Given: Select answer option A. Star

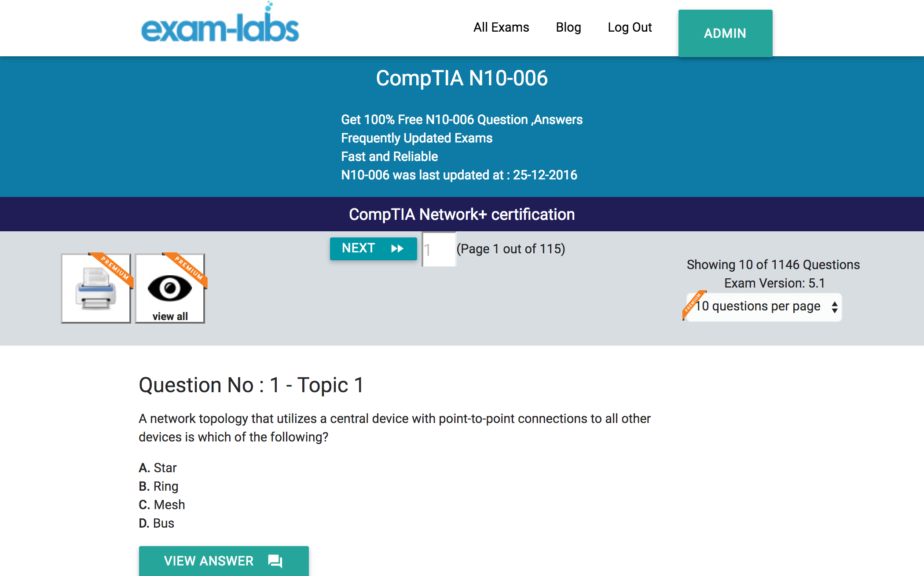Looking at the screenshot, I should [x=158, y=468].
